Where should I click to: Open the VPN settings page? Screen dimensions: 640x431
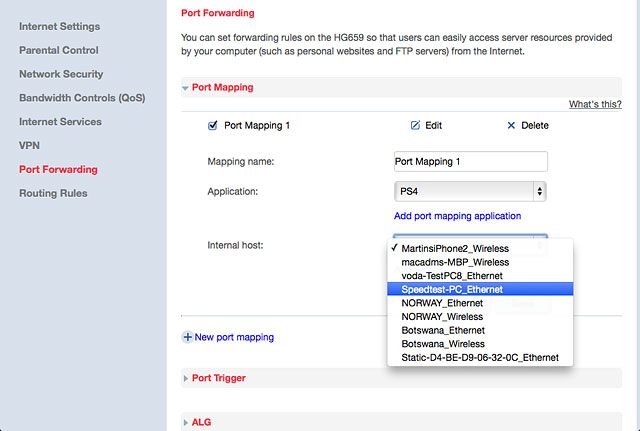29,146
